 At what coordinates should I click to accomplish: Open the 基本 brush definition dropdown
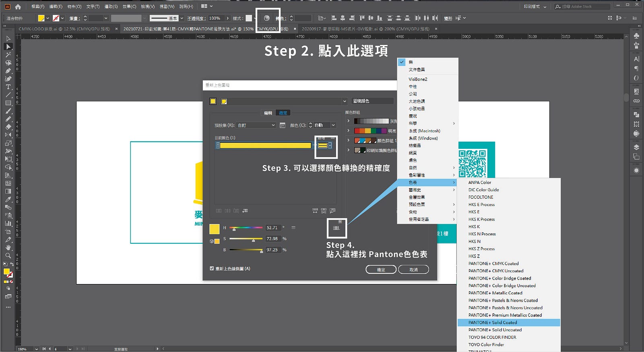tap(182, 18)
